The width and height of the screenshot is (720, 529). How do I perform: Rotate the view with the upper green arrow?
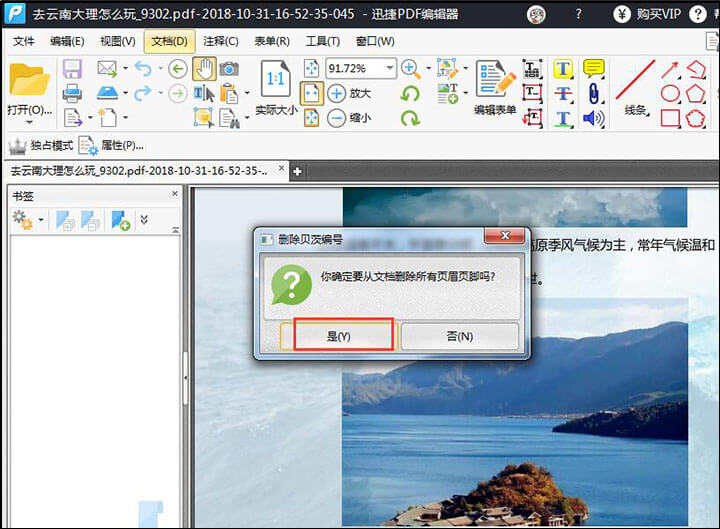tap(410, 93)
